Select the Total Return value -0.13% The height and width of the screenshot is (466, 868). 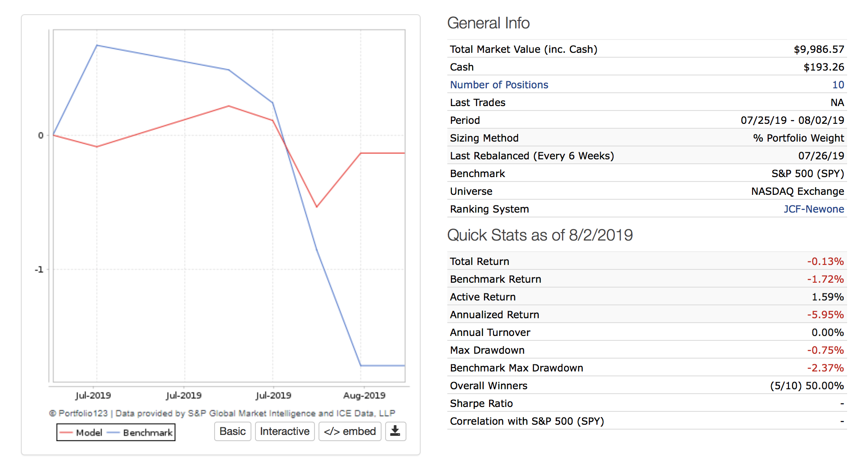pos(825,261)
